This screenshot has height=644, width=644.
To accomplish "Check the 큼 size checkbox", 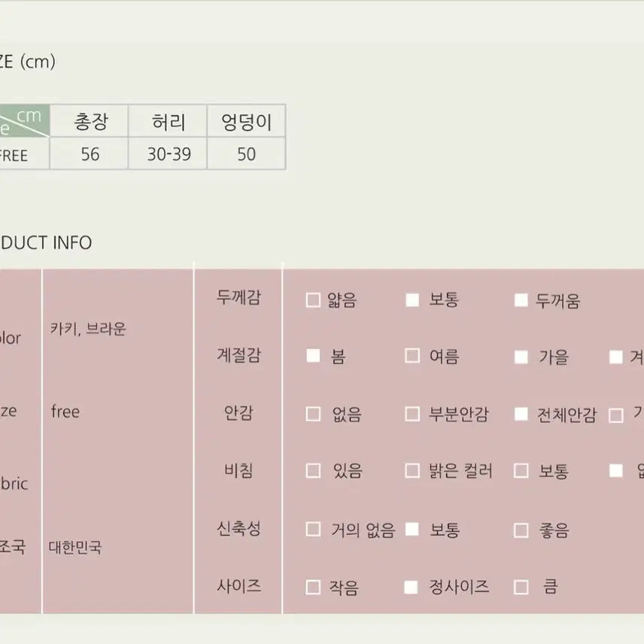I will point(521,587).
